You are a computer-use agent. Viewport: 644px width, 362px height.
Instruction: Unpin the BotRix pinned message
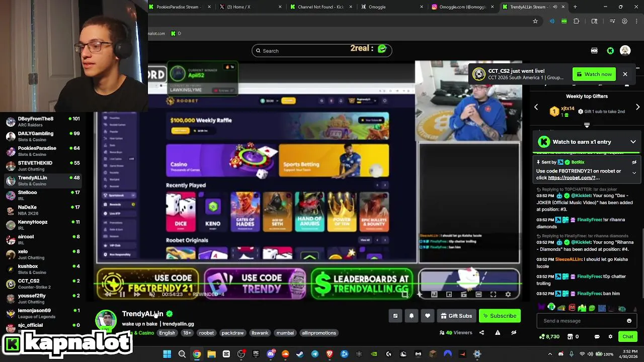634,162
